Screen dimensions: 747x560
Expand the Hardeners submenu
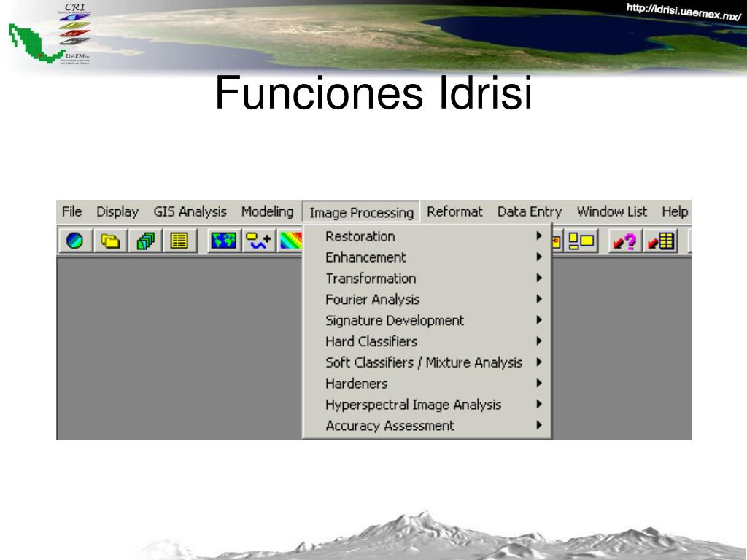click(427, 384)
